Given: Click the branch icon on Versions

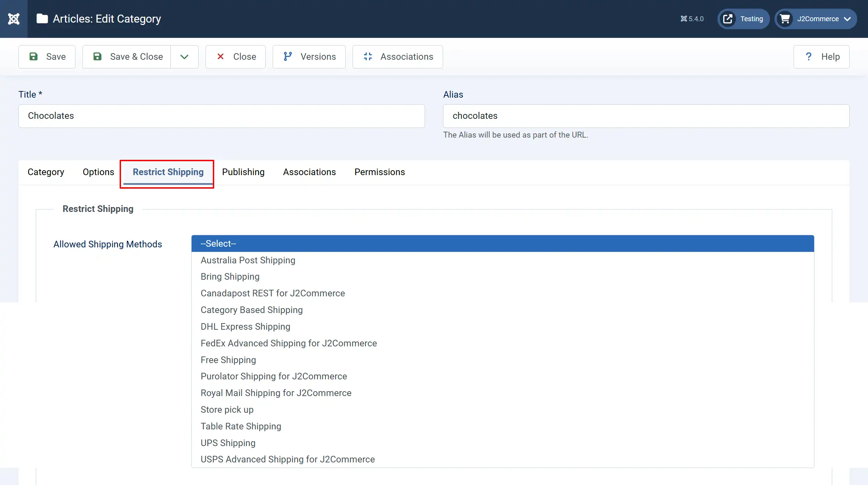Looking at the screenshot, I should [x=288, y=57].
